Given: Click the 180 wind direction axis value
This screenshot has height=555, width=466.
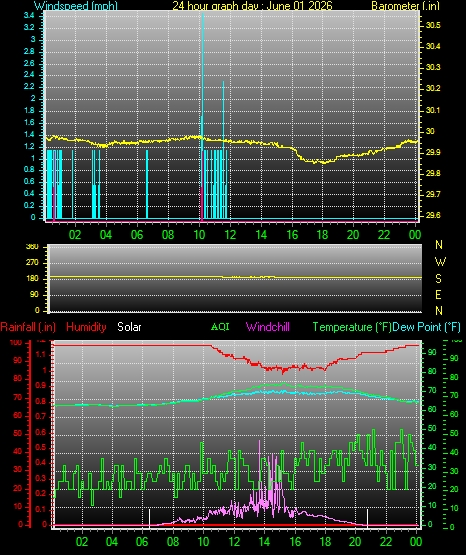Looking at the screenshot, I should pos(32,279).
